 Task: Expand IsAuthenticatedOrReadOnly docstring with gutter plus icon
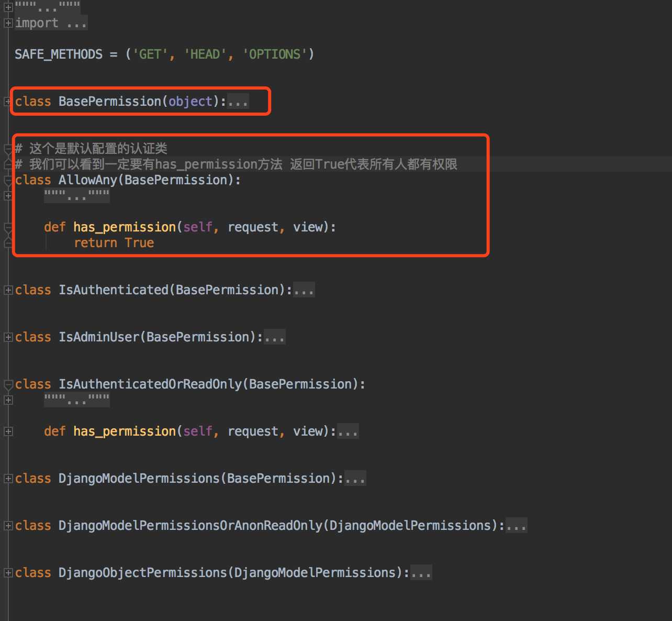[x=8, y=400]
